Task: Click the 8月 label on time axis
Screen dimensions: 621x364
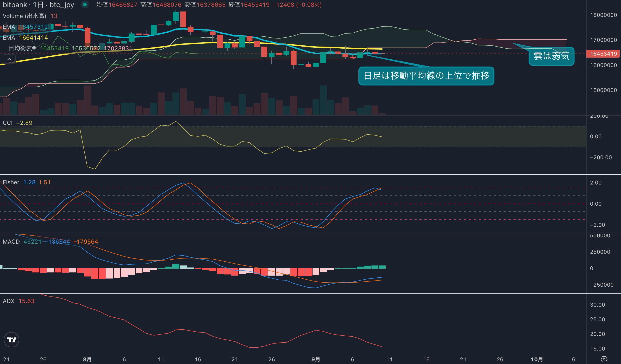Action: (x=87, y=359)
